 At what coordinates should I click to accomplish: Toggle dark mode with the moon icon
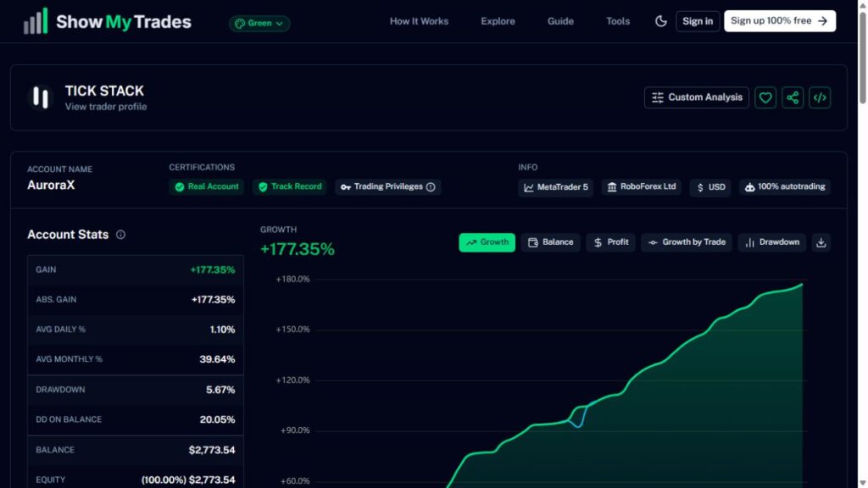click(x=661, y=21)
